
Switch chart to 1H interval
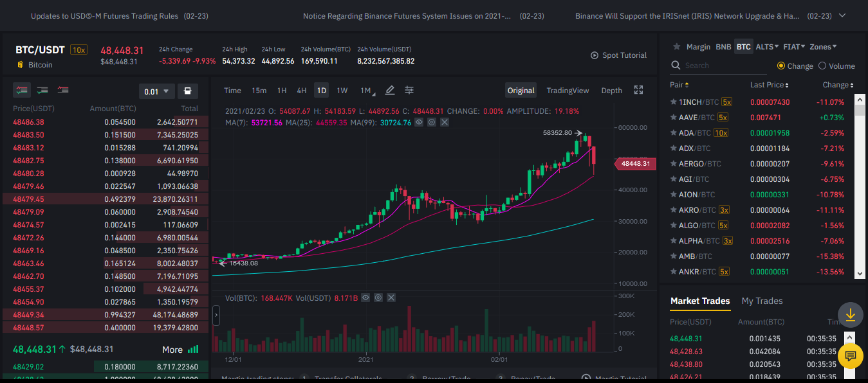pos(282,91)
